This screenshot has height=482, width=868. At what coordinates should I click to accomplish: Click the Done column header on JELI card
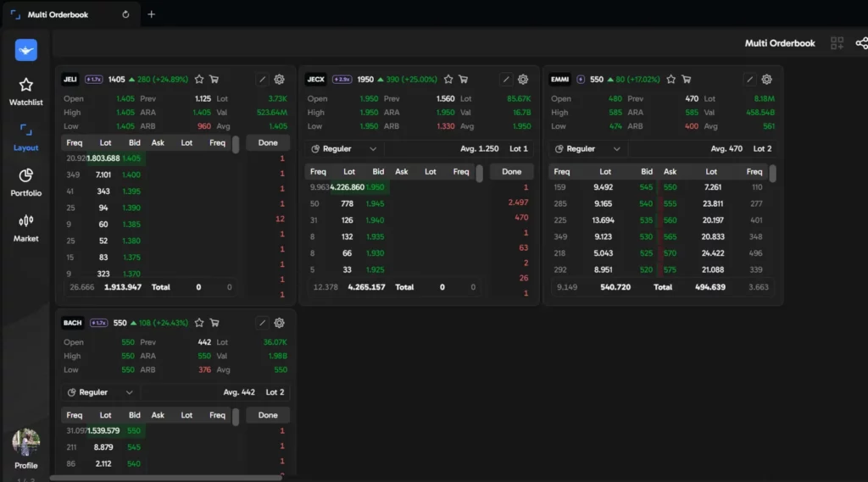268,143
